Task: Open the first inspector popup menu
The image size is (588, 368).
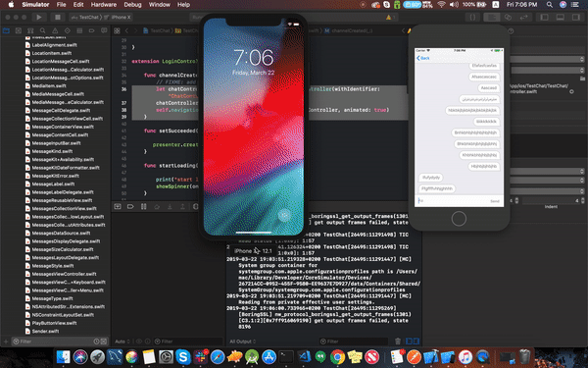Action: pyautogui.click(x=548, y=59)
